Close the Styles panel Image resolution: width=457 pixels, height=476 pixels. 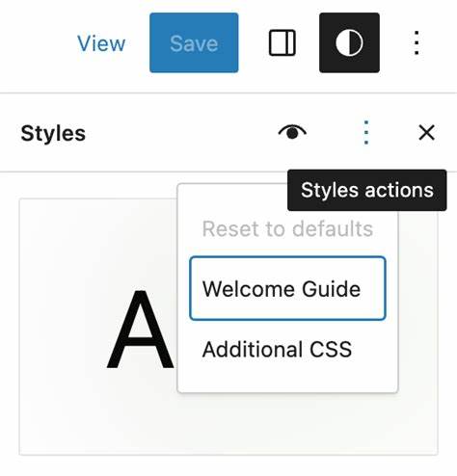[x=427, y=132]
